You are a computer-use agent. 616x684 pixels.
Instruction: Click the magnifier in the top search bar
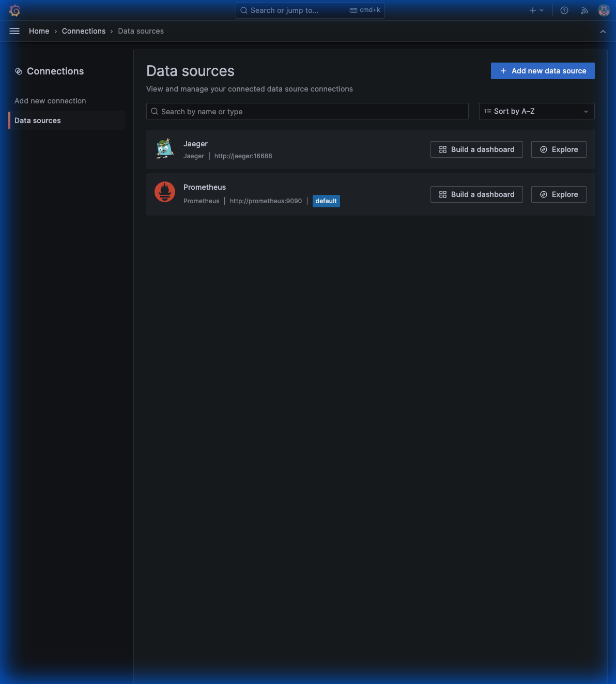tap(243, 10)
